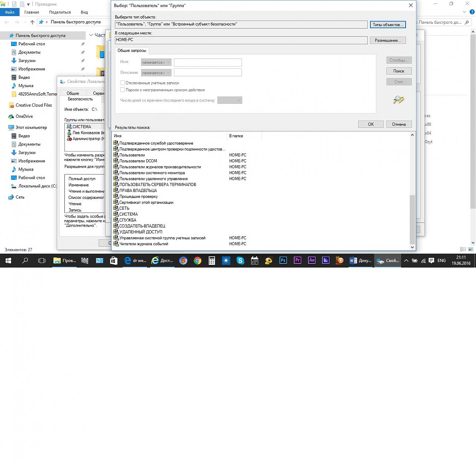Open Windows Store from the taskbar
The height and width of the screenshot is (463, 476).
click(x=114, y=260)
